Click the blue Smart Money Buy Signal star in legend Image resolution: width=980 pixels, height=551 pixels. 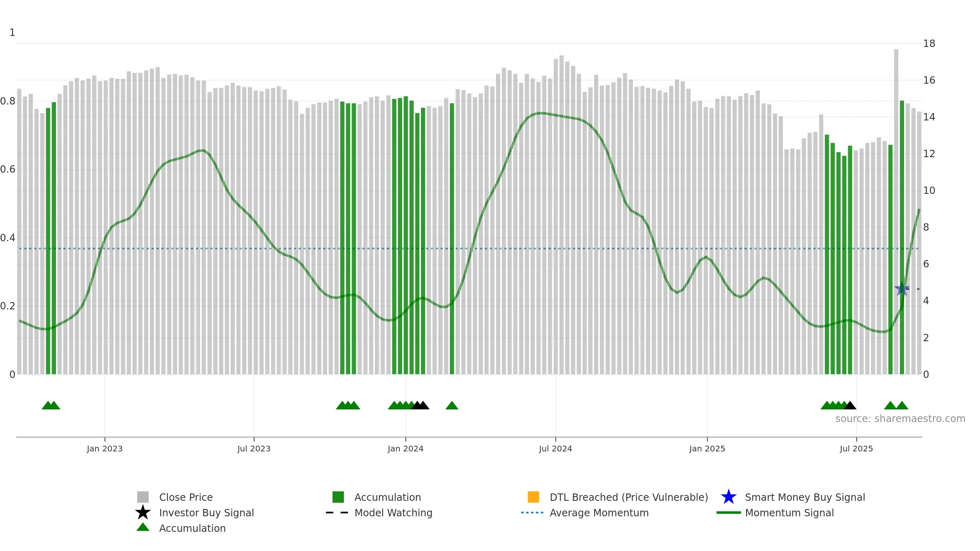(x=728, y=497)
